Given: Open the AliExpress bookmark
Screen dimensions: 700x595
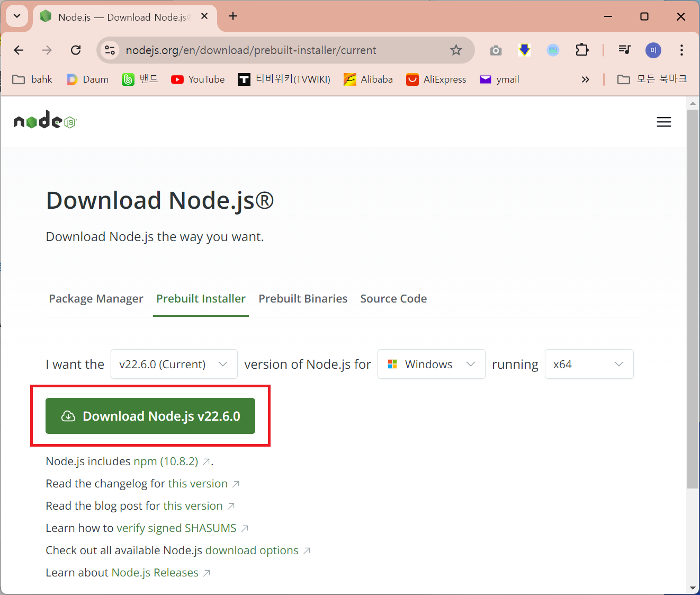Looking at the screenshot, I should point(436,79).
